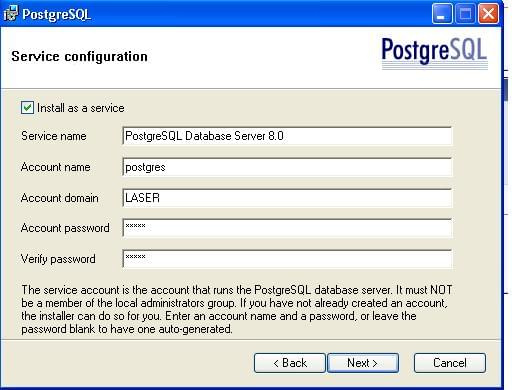Click the Account domain field containing LASER

pos(287,198)
